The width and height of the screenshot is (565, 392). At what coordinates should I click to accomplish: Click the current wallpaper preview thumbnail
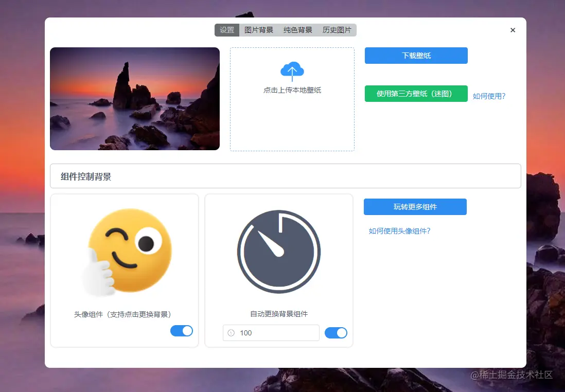point(134,99)
